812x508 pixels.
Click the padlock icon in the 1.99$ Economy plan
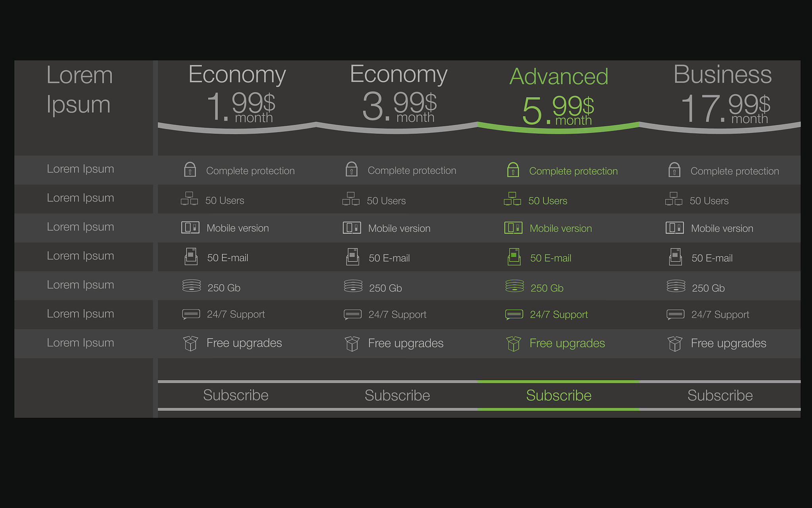click(x=190, y=169)
